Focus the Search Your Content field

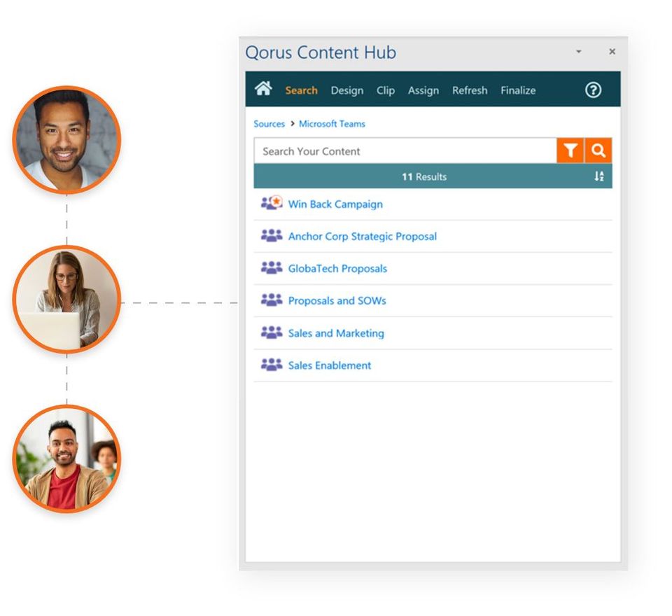[x=405, y=151]
